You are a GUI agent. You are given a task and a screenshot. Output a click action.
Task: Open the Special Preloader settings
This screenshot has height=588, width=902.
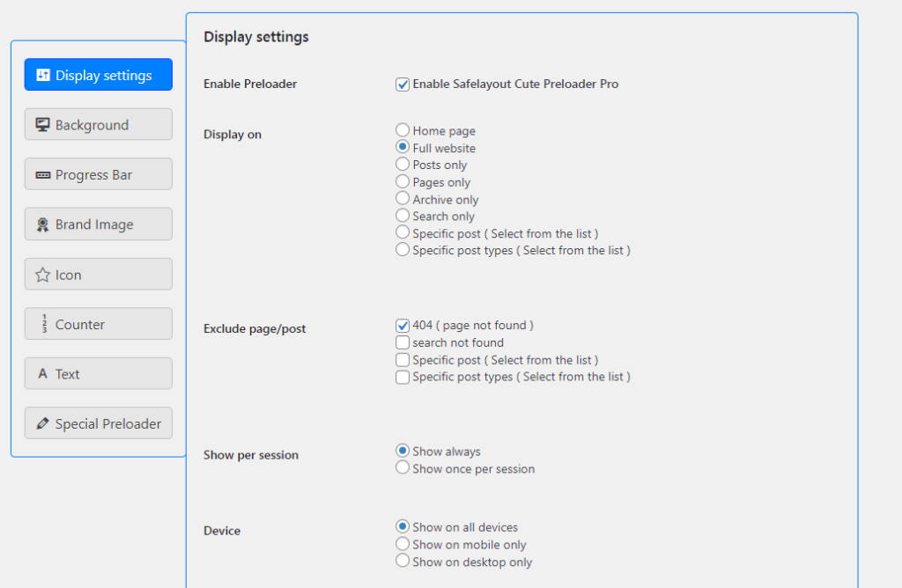[x=98, y=423]
